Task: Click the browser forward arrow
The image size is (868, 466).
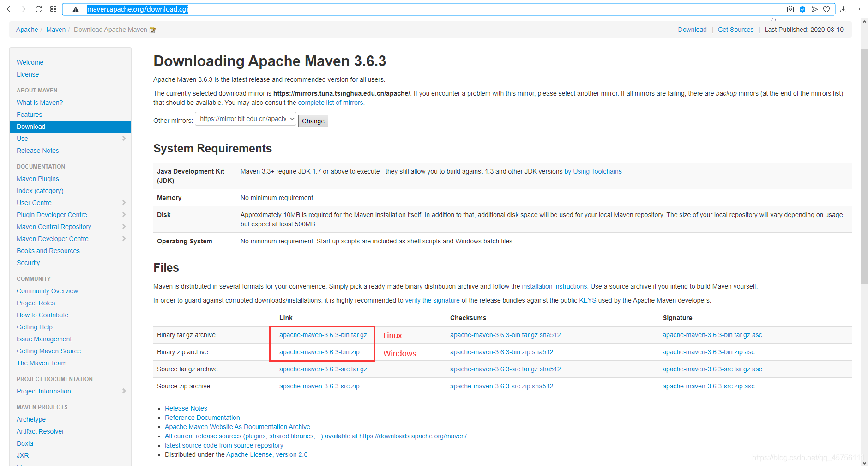Action: click(24, 9)
